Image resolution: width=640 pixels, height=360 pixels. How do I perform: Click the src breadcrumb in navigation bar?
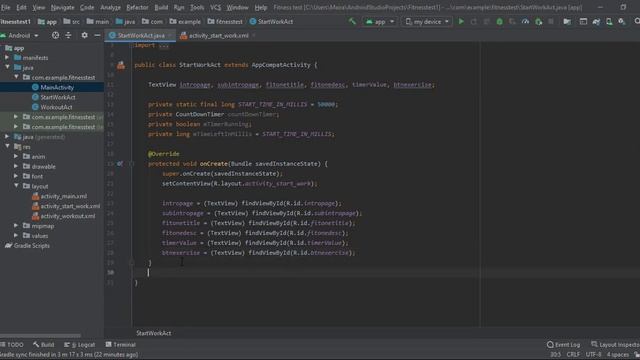point(72,21)
